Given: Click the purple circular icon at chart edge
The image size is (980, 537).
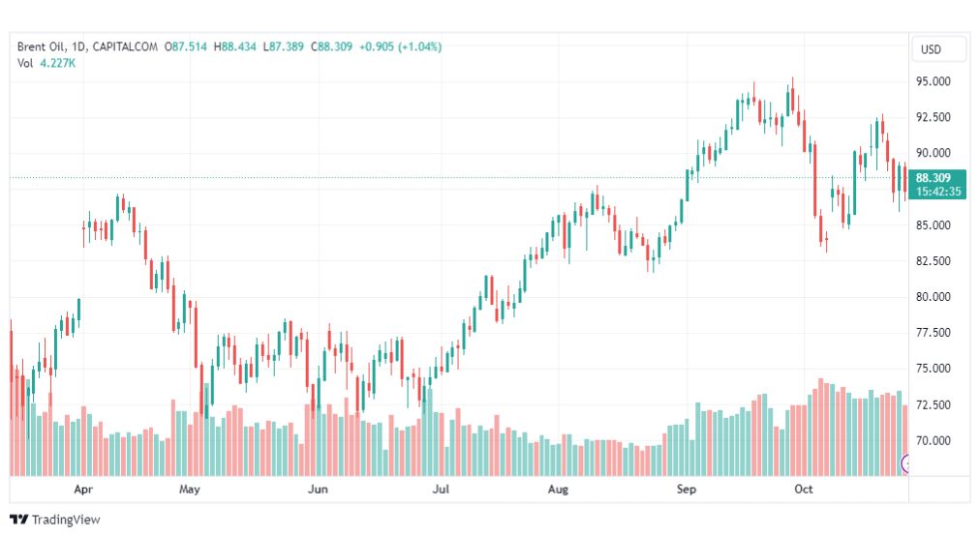Looking at the screenshot, I should (907, 464).
